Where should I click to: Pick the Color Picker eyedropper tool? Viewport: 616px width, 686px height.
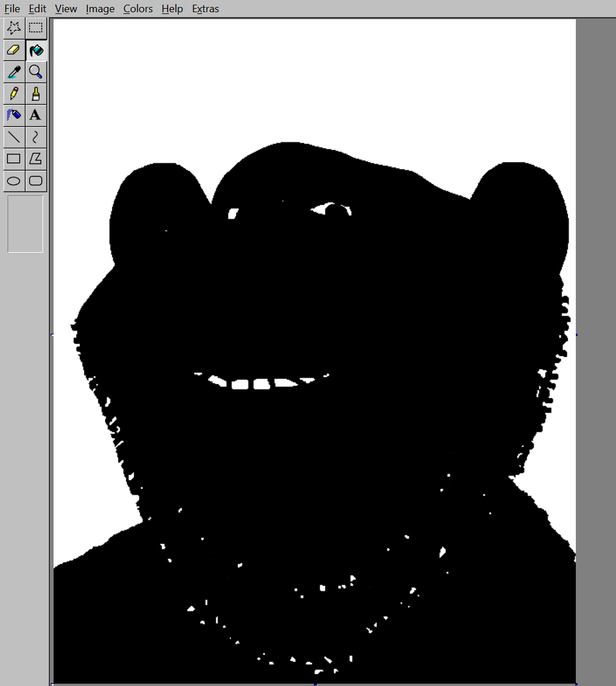click(x=14, y=72)
